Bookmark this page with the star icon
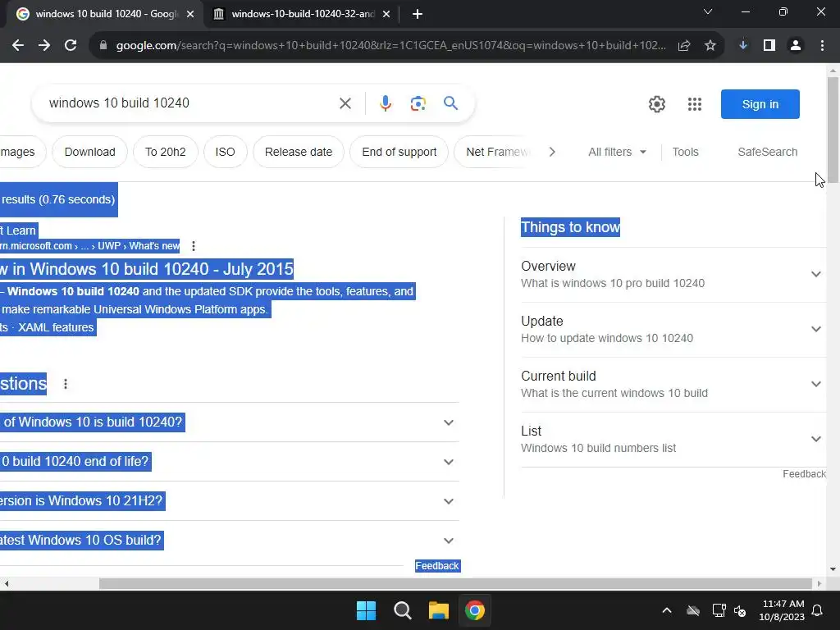This screenshot has height=630, width=840. coord(710,46)
